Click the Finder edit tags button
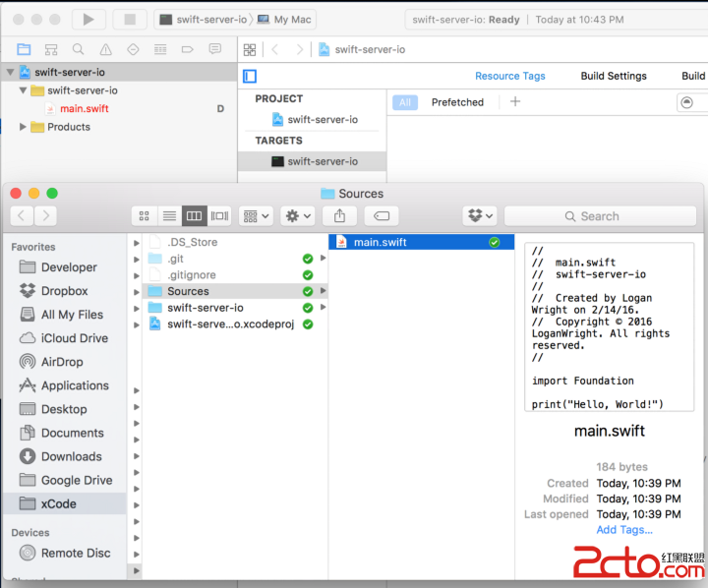708x588 pixels. click(382, 216)
